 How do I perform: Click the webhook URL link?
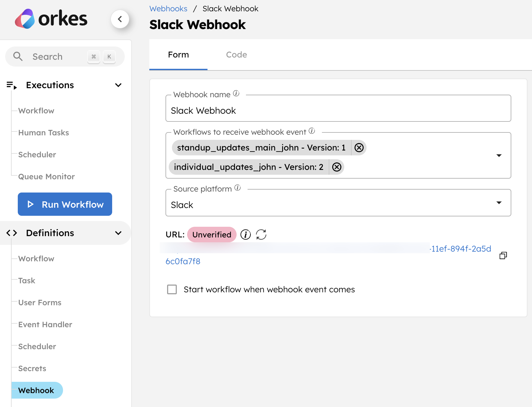point(328,255)
